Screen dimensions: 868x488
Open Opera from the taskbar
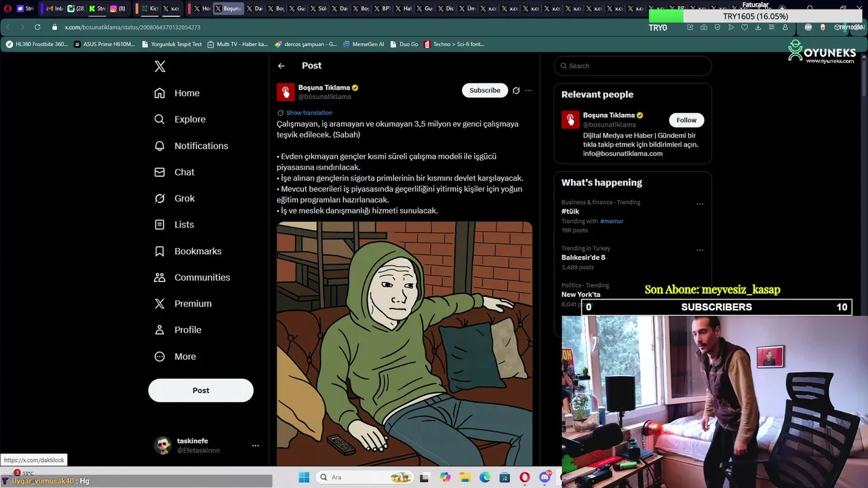pyautogui.click(x=524, y=477)
